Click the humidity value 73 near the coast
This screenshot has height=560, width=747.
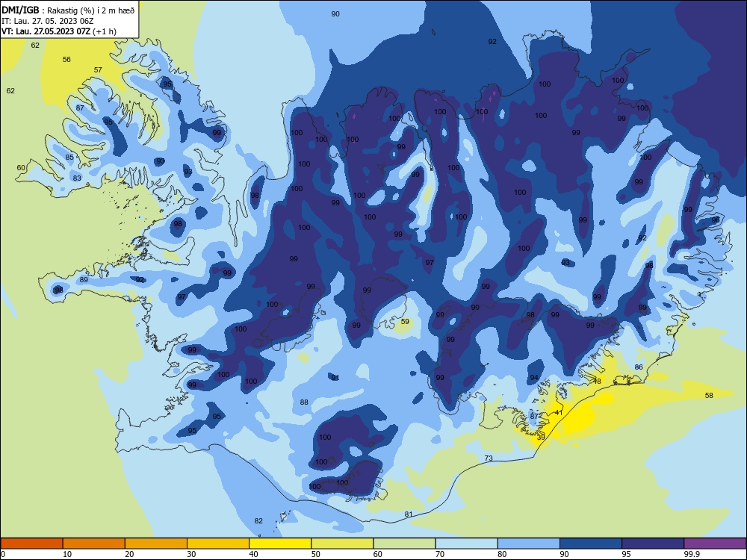(489, 458)
